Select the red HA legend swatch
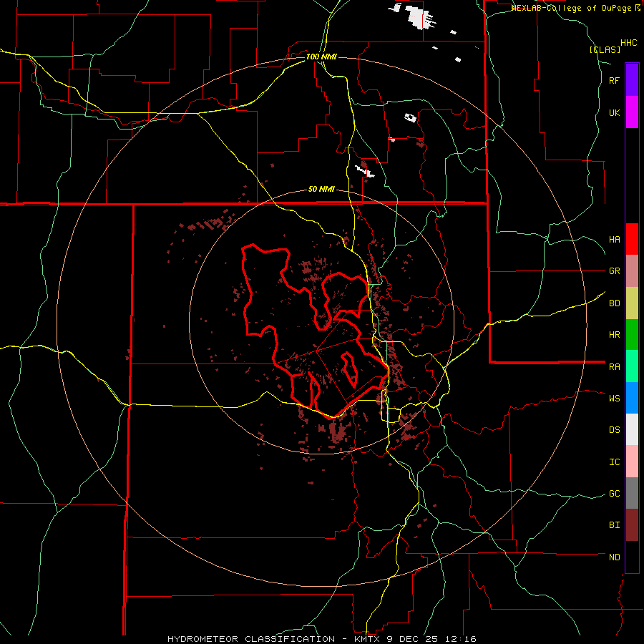This screenshot has width=644, height=644. [632, 239]
